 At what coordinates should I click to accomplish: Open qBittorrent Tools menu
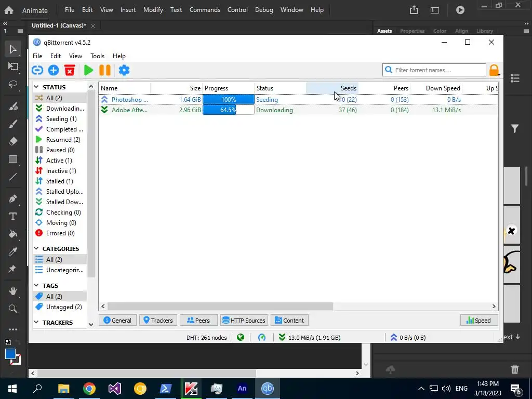point(97,56)
